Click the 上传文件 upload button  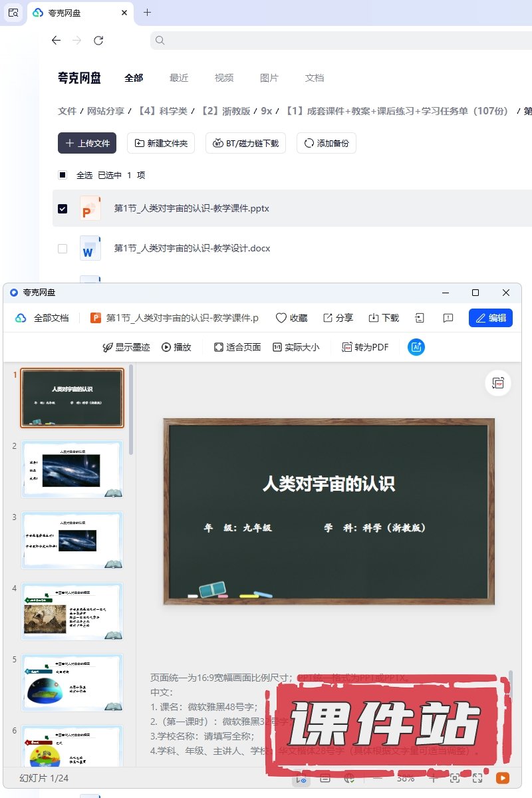pos(87,143)
